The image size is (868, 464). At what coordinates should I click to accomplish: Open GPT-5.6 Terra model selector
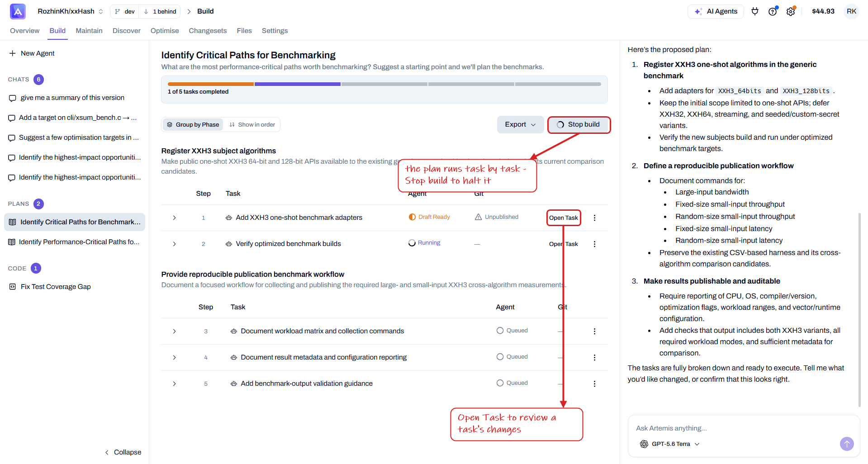tap(670, 444)
